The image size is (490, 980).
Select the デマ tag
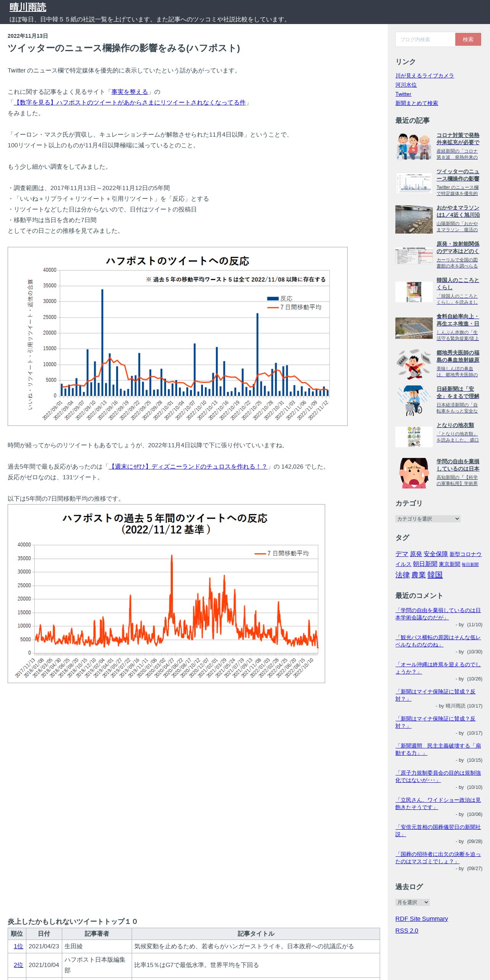pos(401,554)
